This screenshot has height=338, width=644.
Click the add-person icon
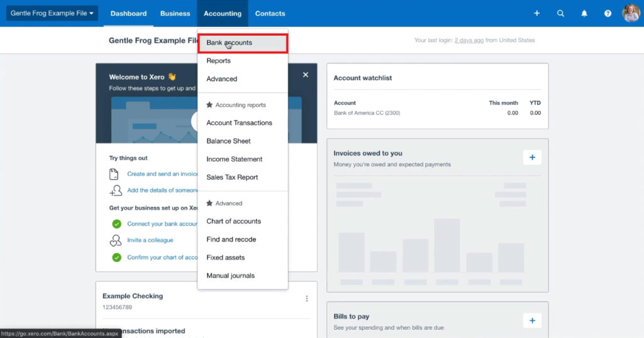click(x=116, y=190)
